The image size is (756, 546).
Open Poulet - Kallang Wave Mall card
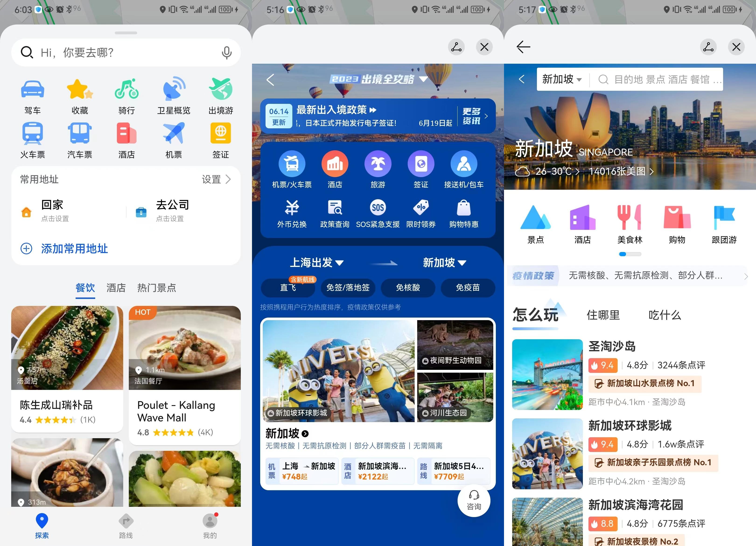coord(185,375)
